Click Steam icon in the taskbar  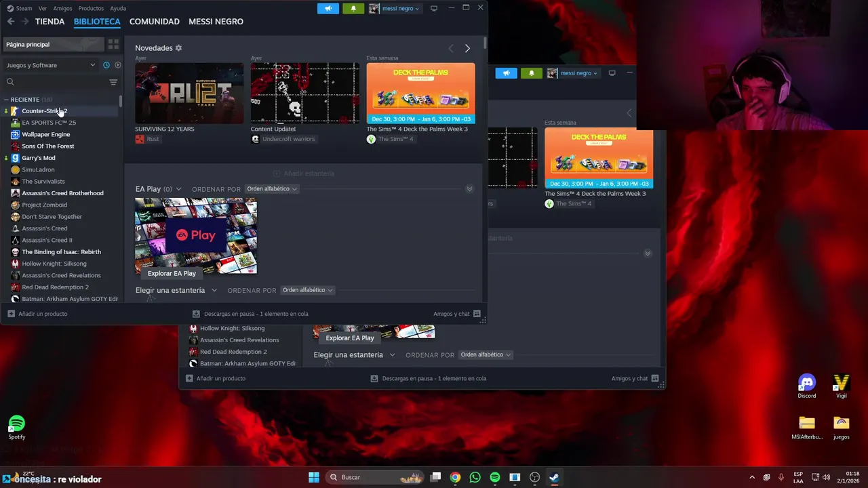pyautogui.click(x=554, y=477)
